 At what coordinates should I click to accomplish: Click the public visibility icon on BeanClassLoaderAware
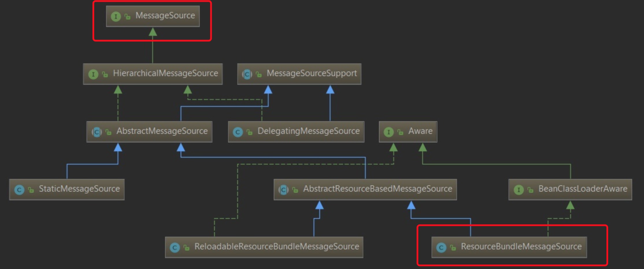(530, 190)
